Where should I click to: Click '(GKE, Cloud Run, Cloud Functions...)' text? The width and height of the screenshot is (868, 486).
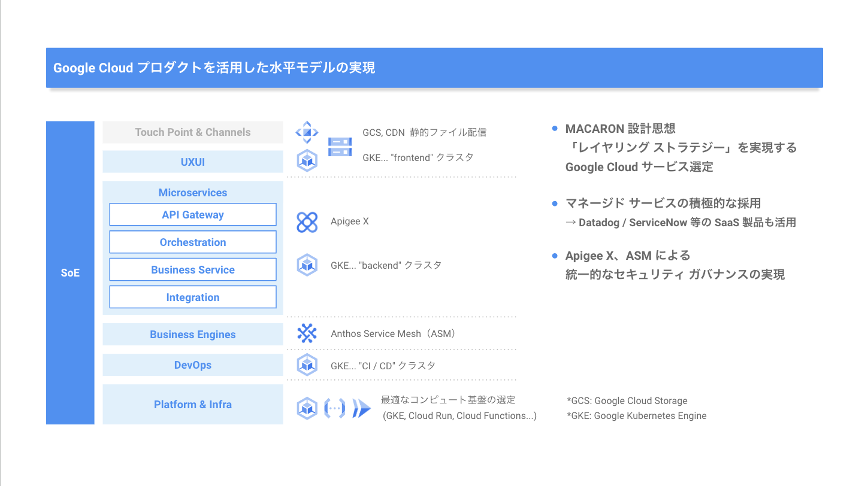pos(459,415)
